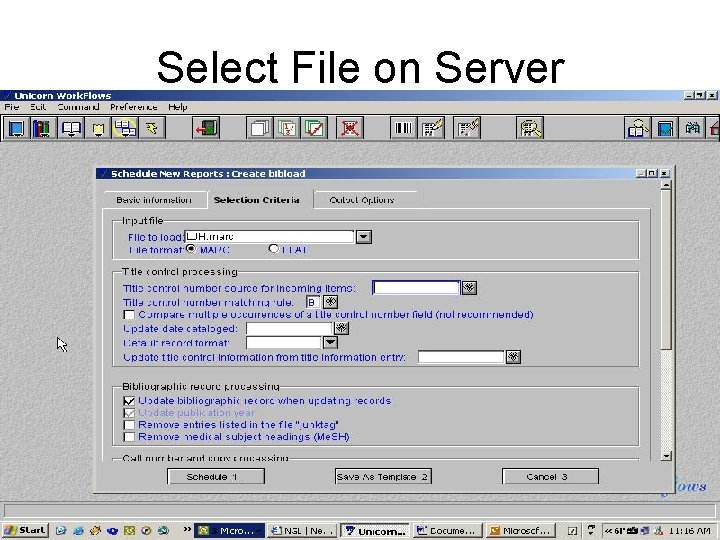The width and height of the screenshot is (720, 540).
Task: Select the FLAT file format radio button
Action: point(274,248)
